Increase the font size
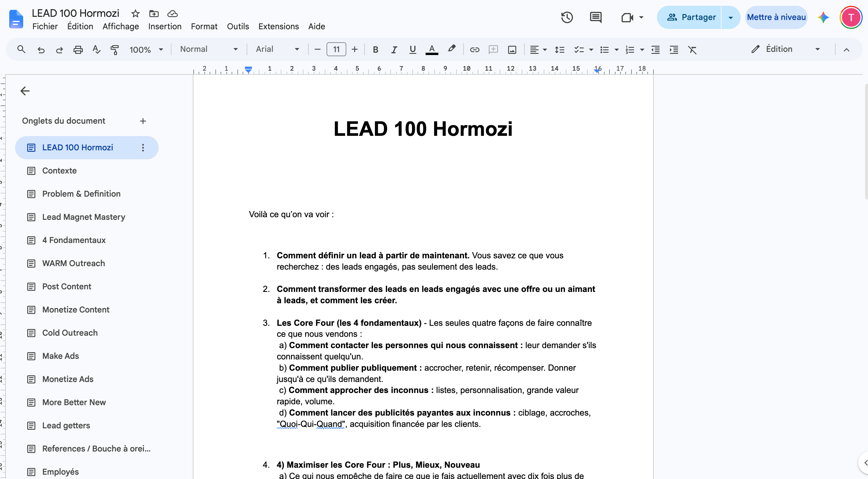Image resolution: width=868 pixels, height=479 pixels. 354,50
